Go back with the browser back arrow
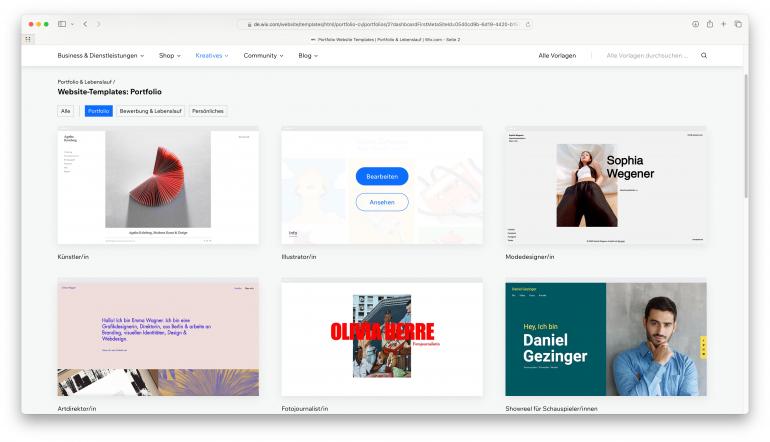This screenshot has width=770, height=442. (85, 24)
